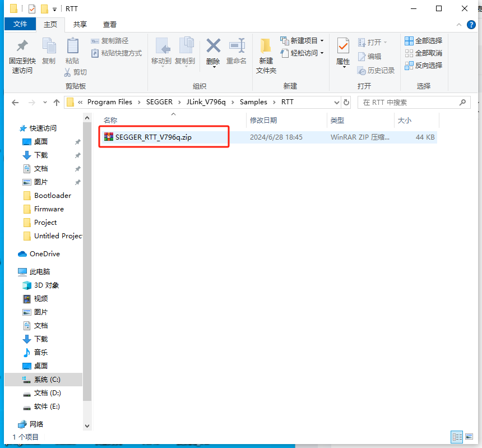This screenshot has width=482, height=448.
Task: Select This PC in navigation pane
Action: click(x=39, y=272)
